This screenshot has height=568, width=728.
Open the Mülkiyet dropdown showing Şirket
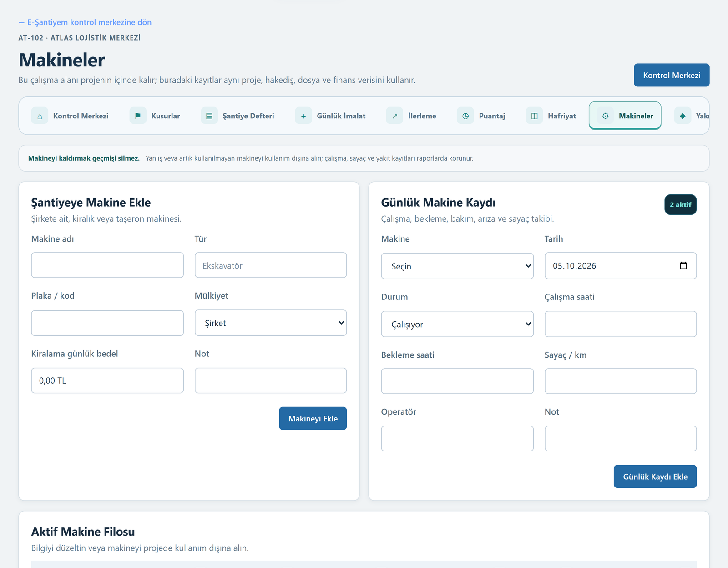(x=271, y=323)
